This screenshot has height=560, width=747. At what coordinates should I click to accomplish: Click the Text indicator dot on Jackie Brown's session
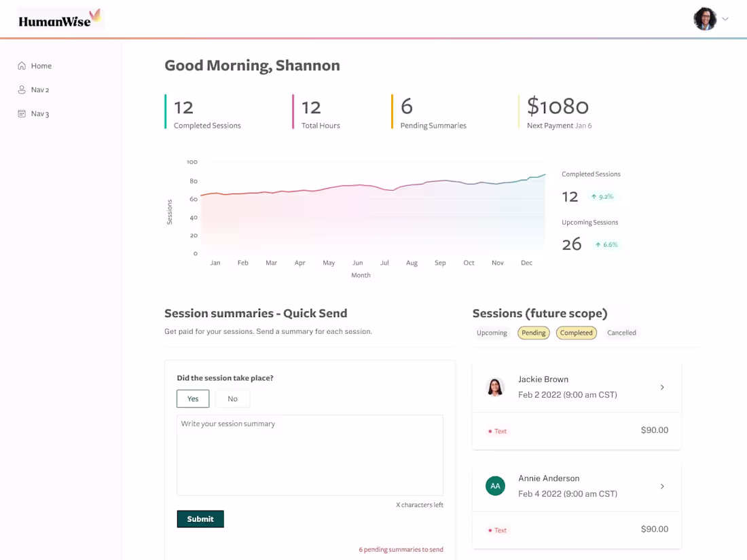point(491,431)
